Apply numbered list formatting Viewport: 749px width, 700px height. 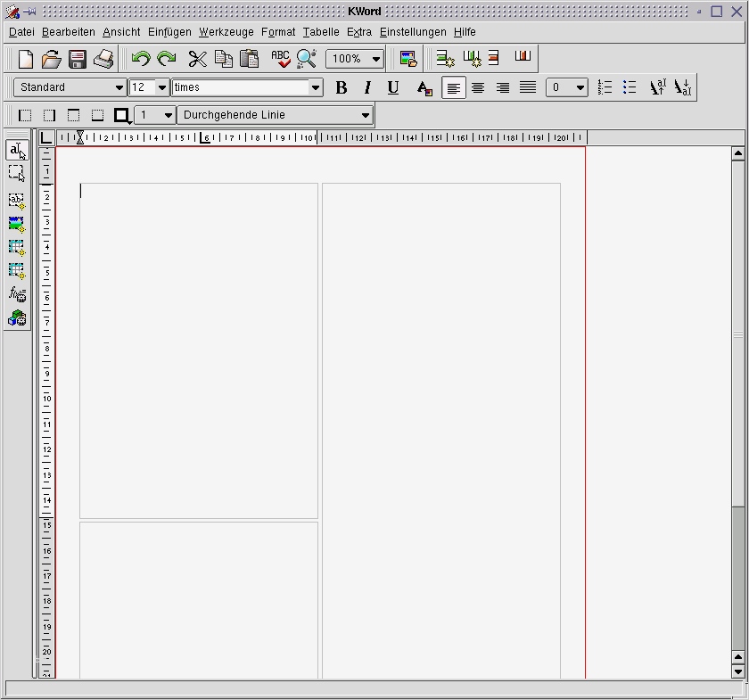605,87
